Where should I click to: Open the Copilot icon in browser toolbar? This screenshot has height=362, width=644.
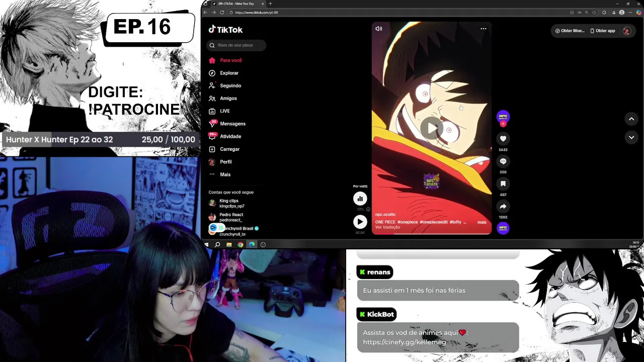639,13
